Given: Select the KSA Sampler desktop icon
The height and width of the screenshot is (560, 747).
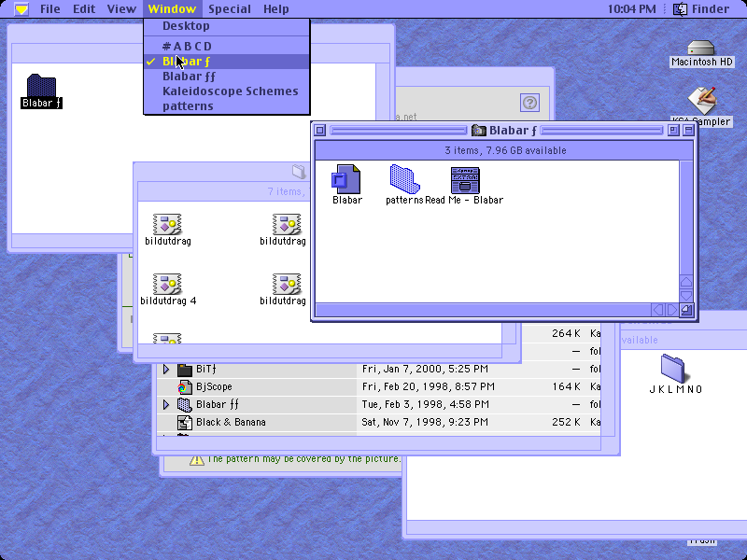Looking at the screenshot, I should point(702,100).
